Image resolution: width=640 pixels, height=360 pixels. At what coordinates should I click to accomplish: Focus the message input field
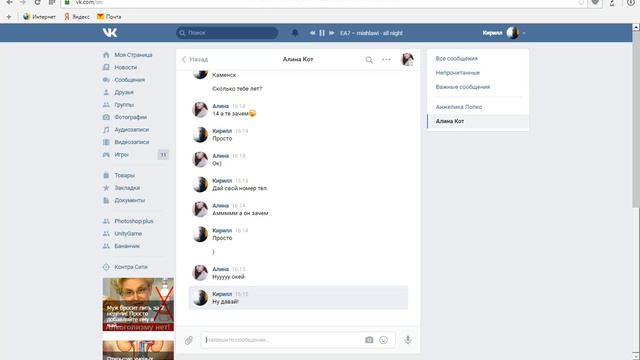(x=282, y=340)
